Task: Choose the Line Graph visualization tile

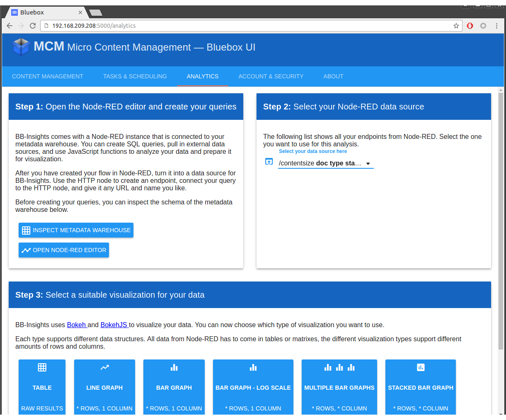Action: coord(104,387)
